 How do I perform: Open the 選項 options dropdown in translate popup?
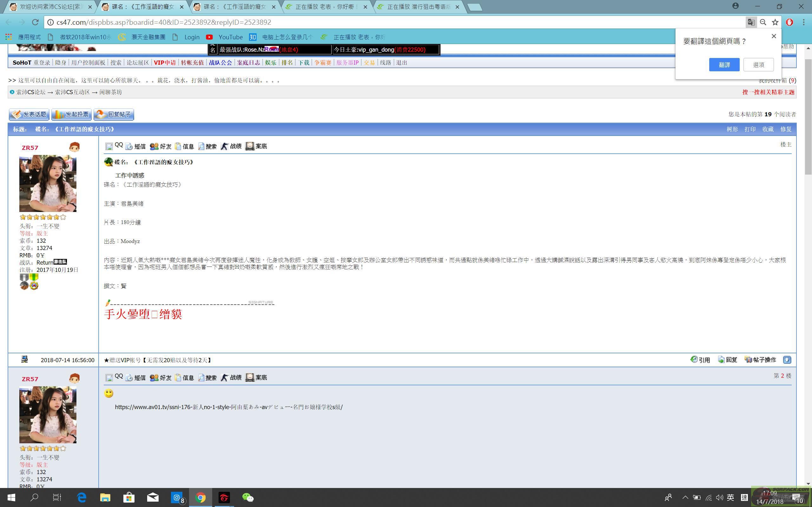coord(758,65)
